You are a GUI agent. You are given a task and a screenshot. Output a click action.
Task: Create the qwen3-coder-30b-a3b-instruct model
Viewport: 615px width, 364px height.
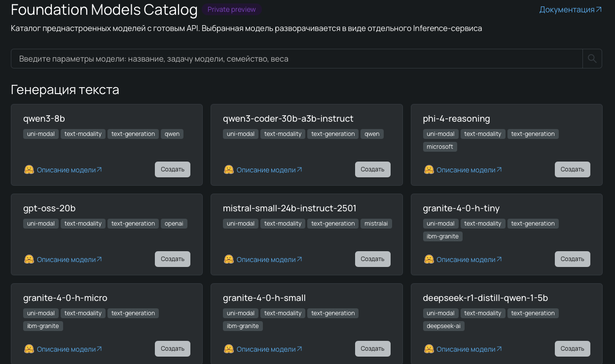coord(372,169)
